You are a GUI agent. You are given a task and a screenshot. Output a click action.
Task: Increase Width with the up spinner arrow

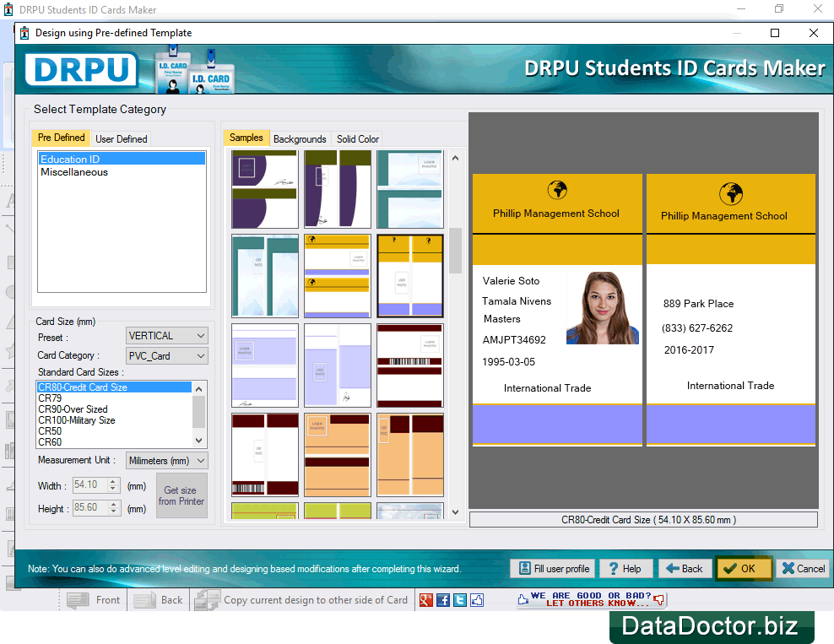click(x=113, y=482)
